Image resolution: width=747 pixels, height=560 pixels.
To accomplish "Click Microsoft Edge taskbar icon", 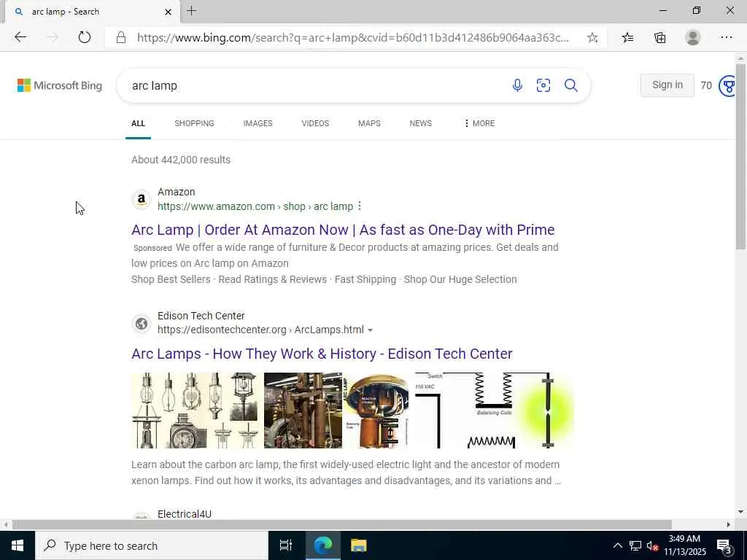I will pyautogui.click(x=322, y=545).
